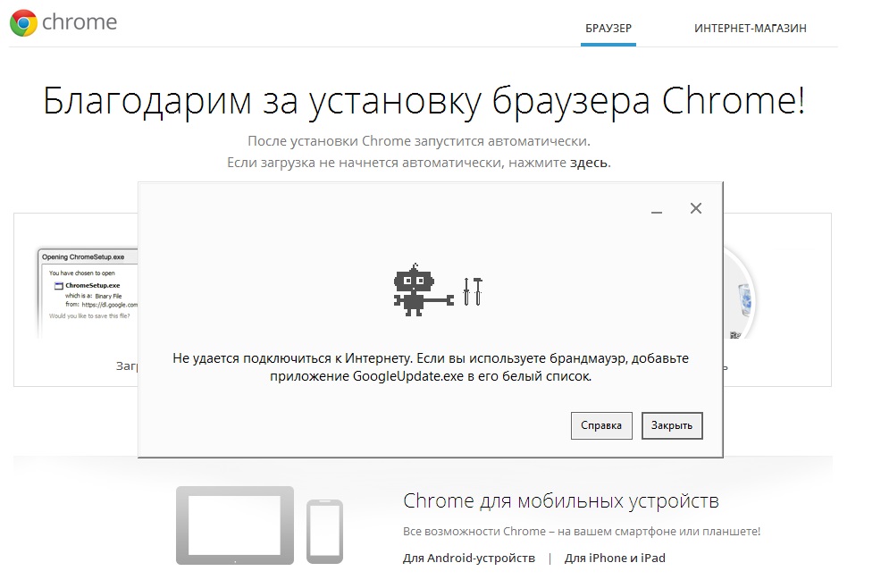
Task: Click the 'Chrome для мобильных устройств' heading
Action: (x=561, y=500)
